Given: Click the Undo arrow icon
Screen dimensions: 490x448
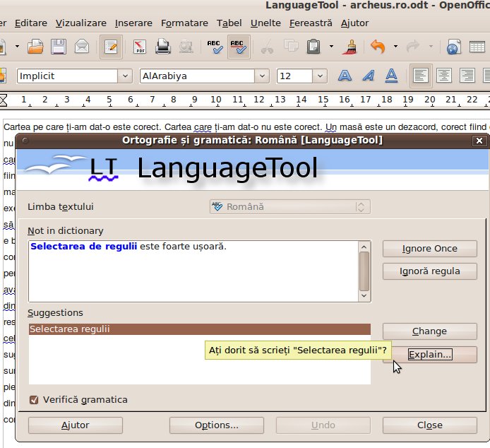Looking at the screenshot, I should tap(378, 47).
